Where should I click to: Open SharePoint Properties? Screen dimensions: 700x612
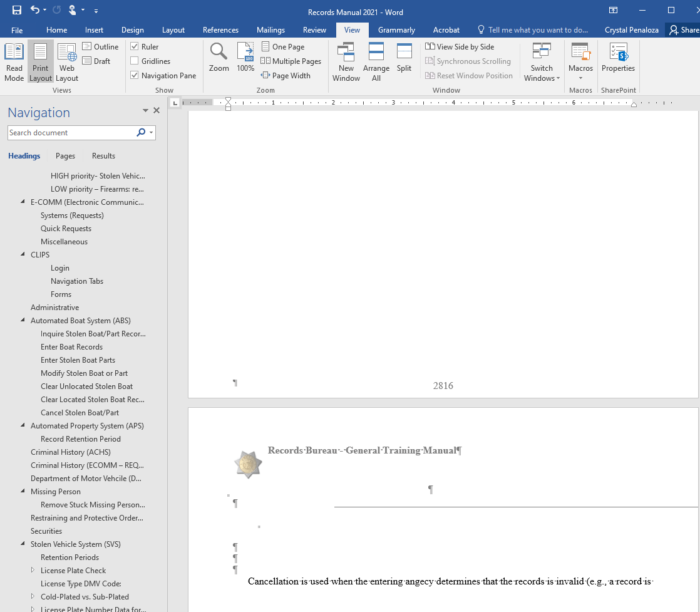(x=619, y=57)
